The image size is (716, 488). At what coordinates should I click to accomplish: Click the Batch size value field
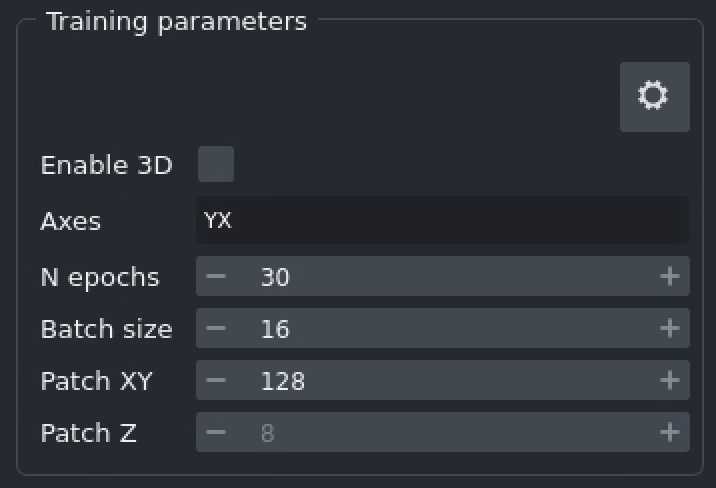(442, 329)
